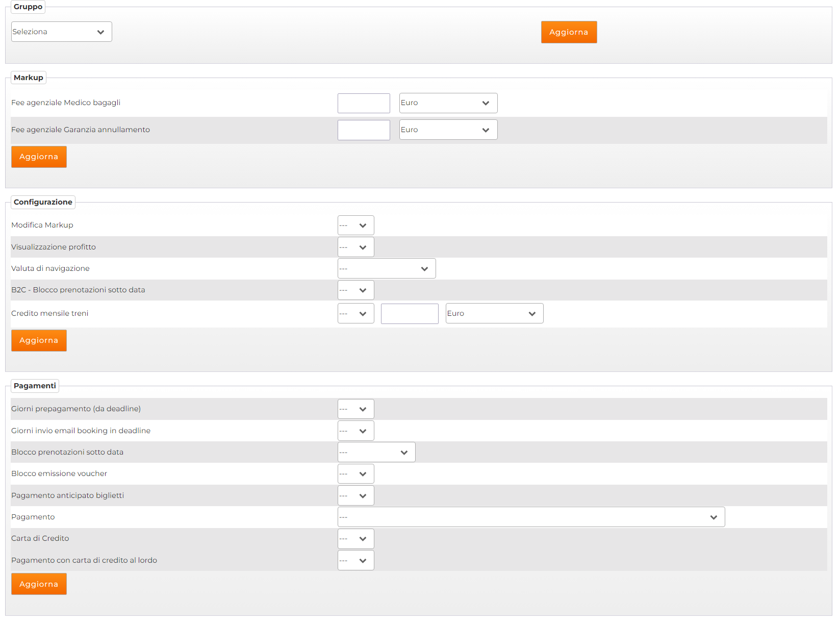Click Aggiorna button in Pagamenti section
This screenshot has width=840, height=627.
click(x=39, y=584)
